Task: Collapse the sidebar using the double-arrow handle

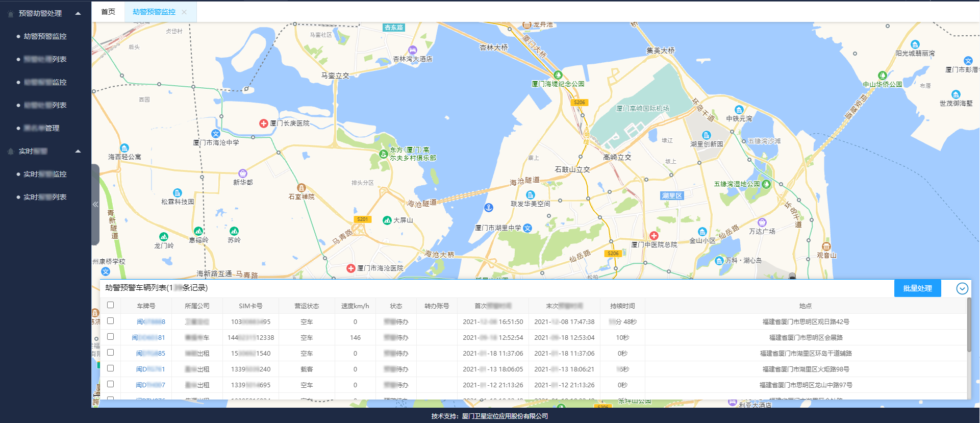Action: 95,204
